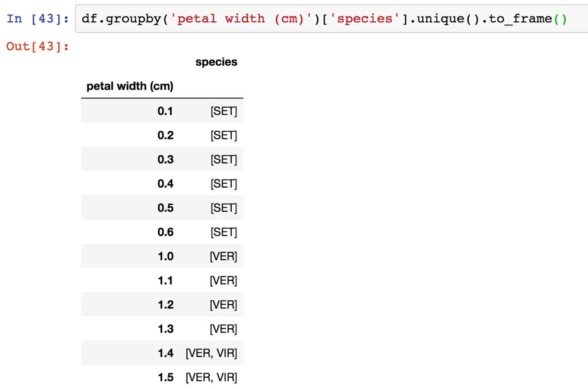Click the [VER] value in the 1.0 row

point(223,256)
